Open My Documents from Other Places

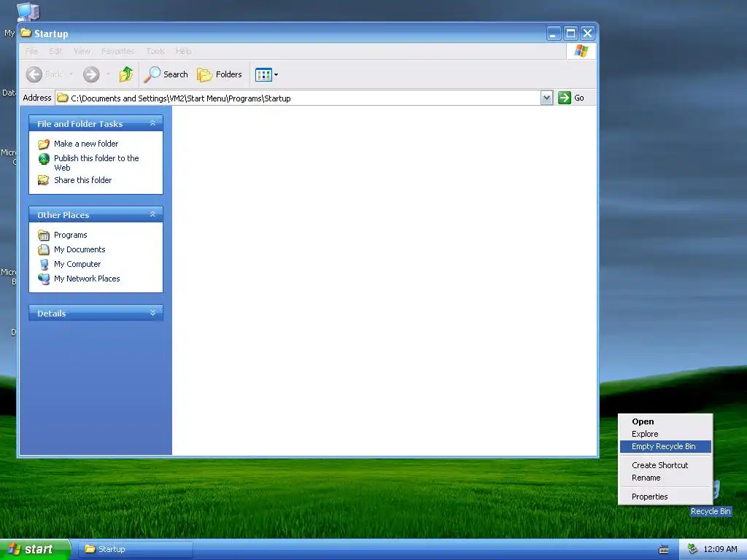point(80,249)
